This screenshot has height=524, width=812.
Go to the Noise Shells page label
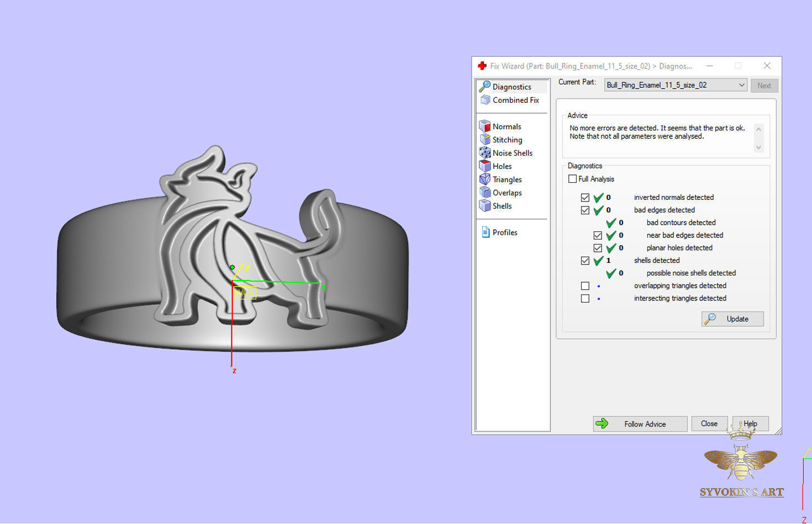(513, 153)
